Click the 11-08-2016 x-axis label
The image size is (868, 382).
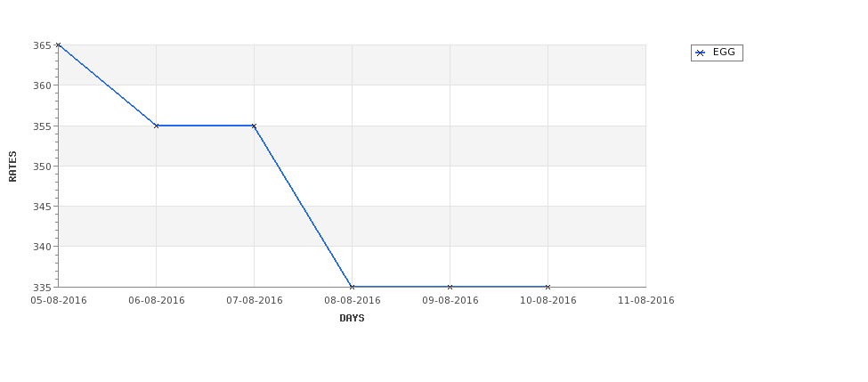pyautogui.click(x=646, y=300)
